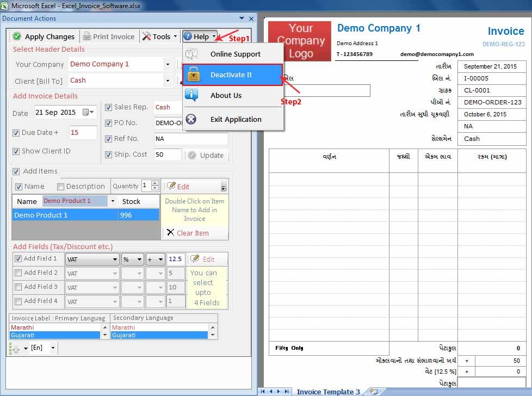The width and height of the screenshot is (532, 396).
Task: Go to last sheet navigation arrow
Action: click(287, 391)
